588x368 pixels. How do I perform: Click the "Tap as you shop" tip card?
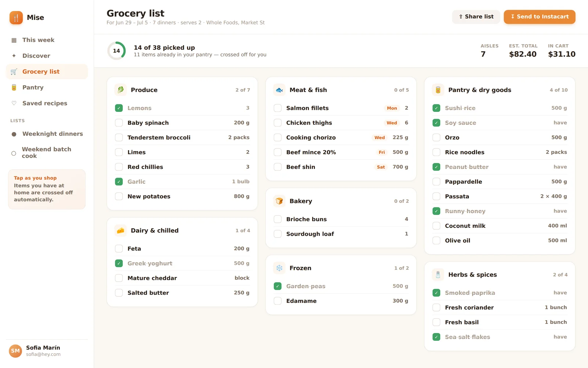(x=47, y=189)
